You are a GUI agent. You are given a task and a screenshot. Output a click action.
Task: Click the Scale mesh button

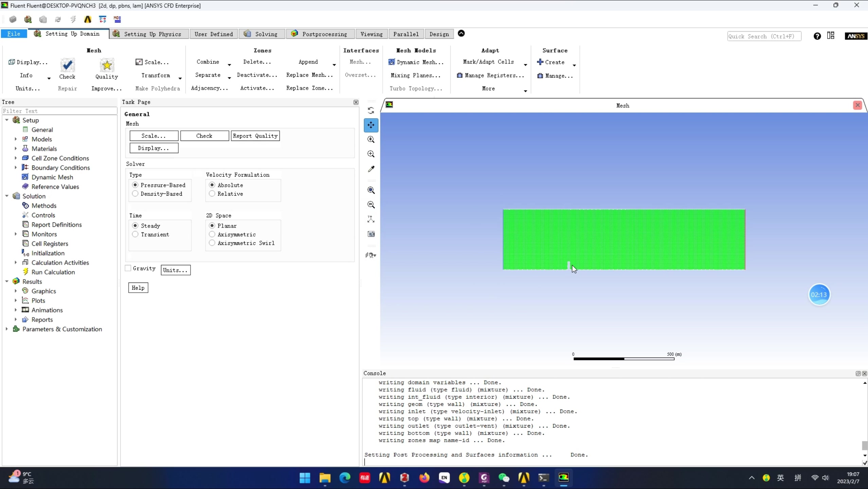(x=153, y=135)
